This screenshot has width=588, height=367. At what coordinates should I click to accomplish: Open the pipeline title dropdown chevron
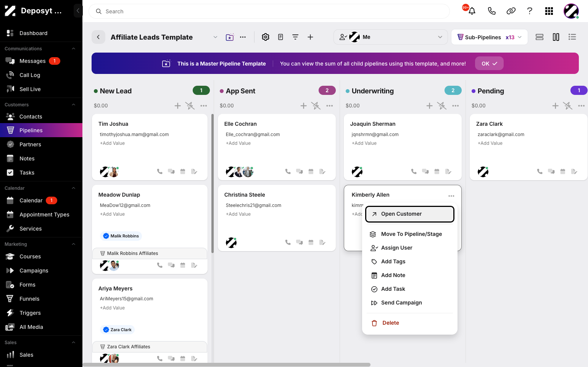(215, 37)
